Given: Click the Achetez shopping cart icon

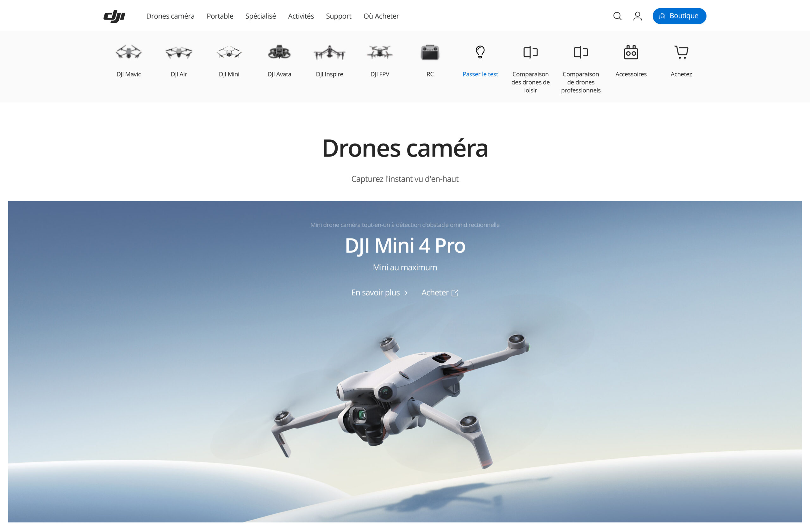Looking at the screenshot, I should pyautogui.click(x=681, y=52).
